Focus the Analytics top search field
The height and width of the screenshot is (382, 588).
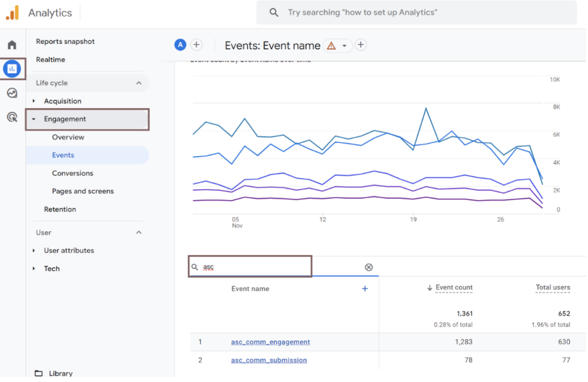(416, 13)
